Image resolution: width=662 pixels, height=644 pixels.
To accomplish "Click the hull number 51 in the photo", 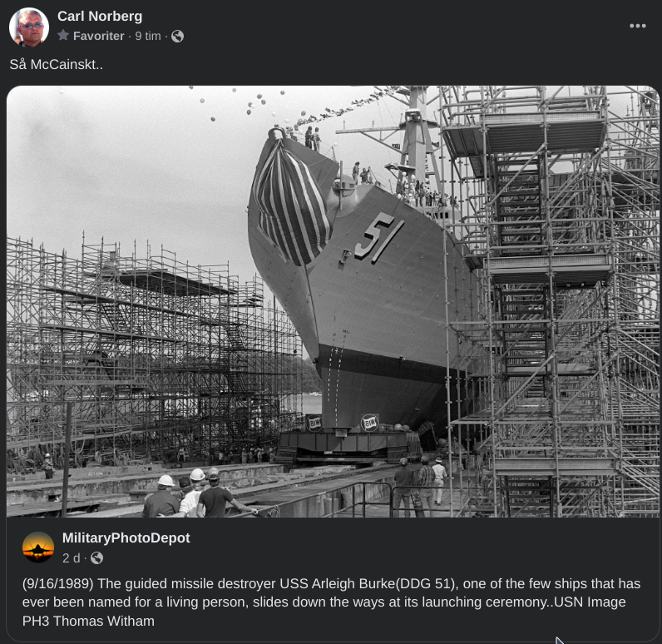I will pos(377,238).
